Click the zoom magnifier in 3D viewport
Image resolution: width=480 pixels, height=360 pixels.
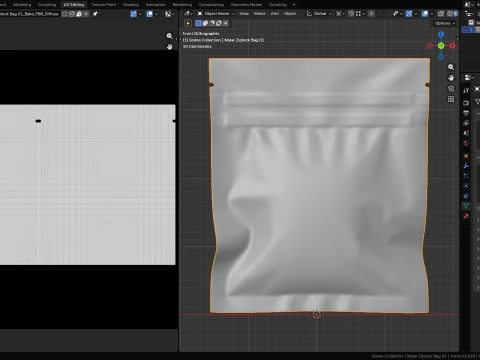pyautogui.click(x=451, y=67)
